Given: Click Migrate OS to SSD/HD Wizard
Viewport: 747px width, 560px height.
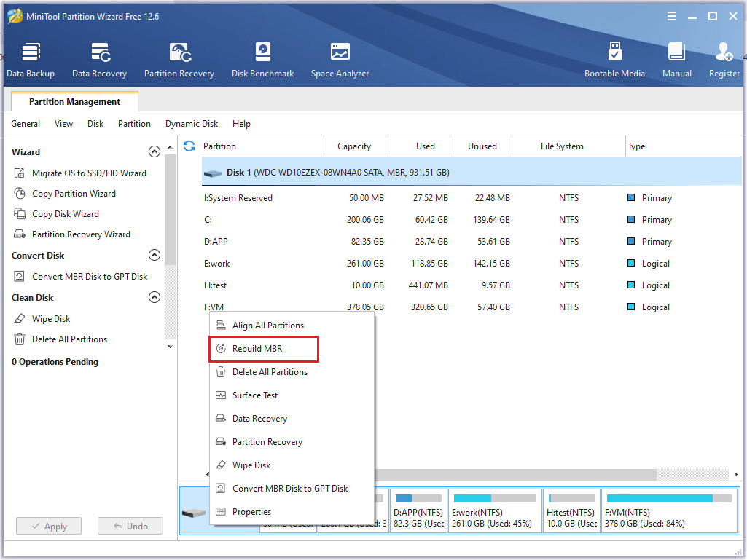Looking at the screenshot, I should point(88,173).
